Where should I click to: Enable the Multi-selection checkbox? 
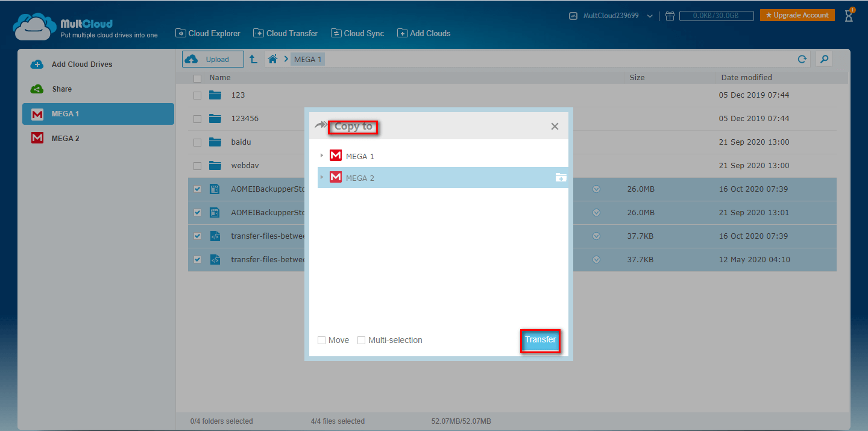[362, 341]
